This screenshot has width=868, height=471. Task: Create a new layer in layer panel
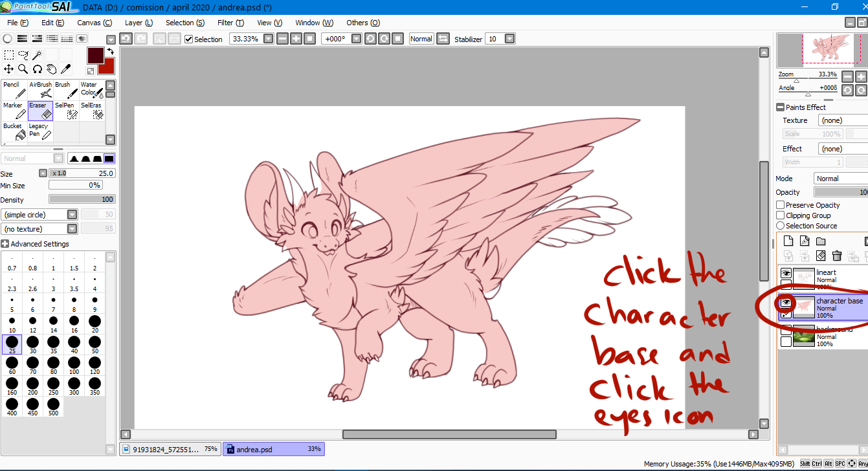[x=788, y=241]
